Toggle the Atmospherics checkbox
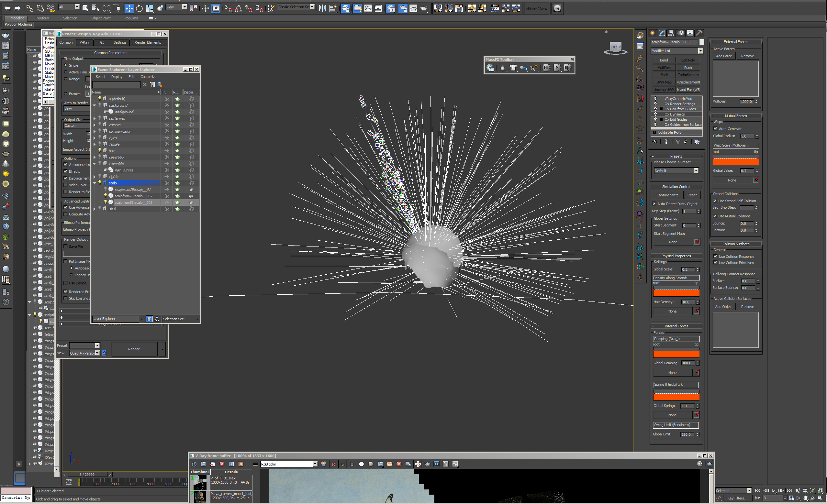 66,165
